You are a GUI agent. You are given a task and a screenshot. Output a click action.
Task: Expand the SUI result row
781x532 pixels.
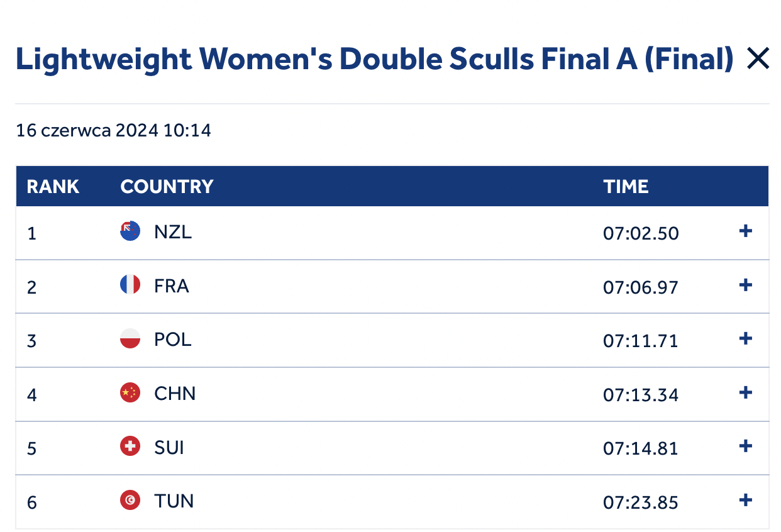pyautogui.click(x=745, y=446)
